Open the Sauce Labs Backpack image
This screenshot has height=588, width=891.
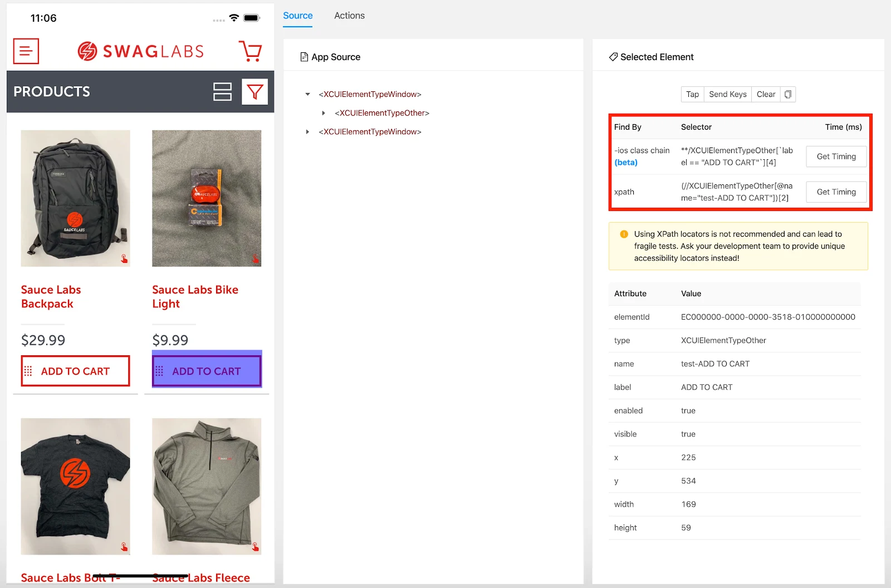pos(75,198)
